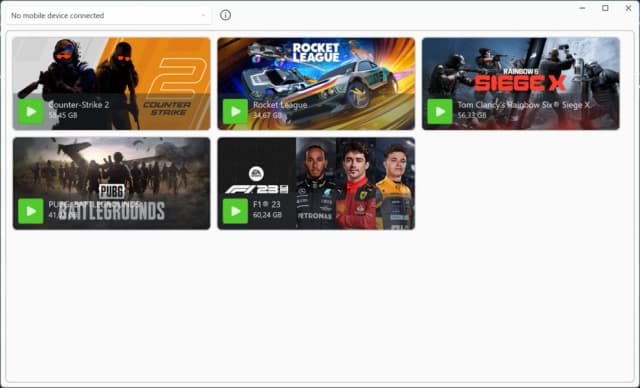Start Rocket League using the green play icon
The width and height of the screenshot is (640, 388).
coord(236,111)
